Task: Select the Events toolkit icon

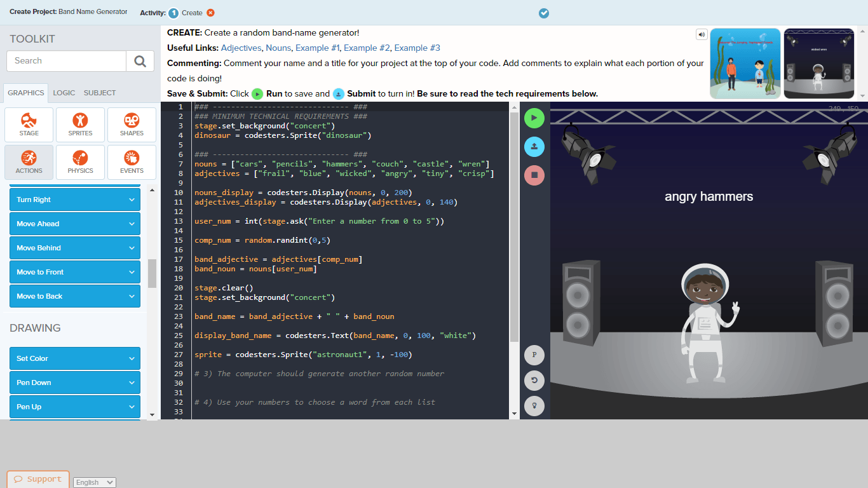Action: tap(132, 162)
